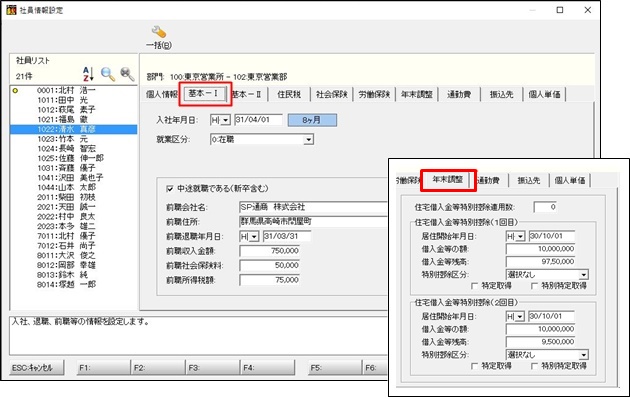Select employee 8014:塚越 一郎

pyautogui.click(x=66, y=285)
